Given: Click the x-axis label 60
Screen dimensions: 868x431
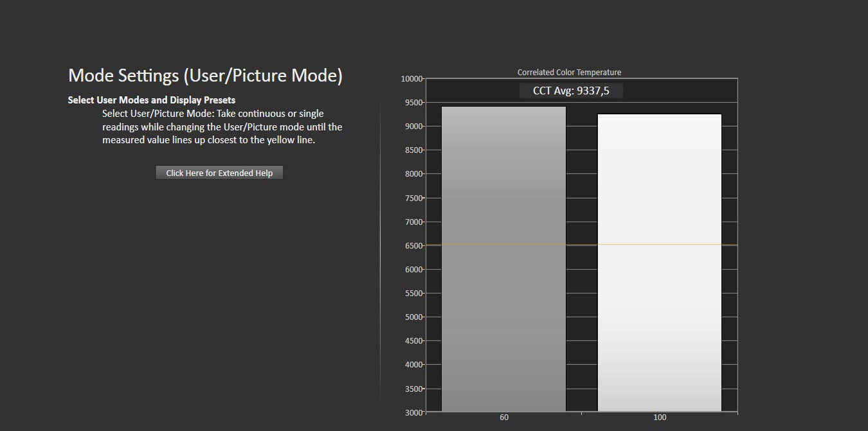Looking at the screenshot, I should 503,418.
